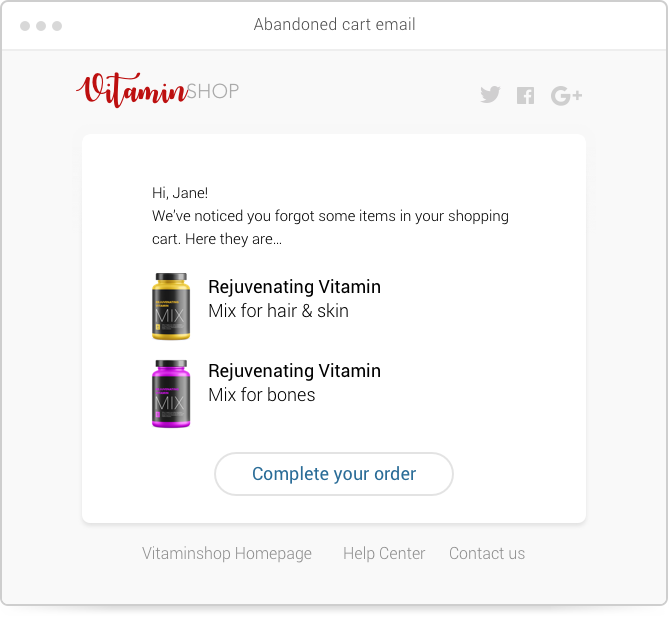The image size is (669, 622).
Task: Follow the Contact us footer link
Action: [x=487, y=553]
